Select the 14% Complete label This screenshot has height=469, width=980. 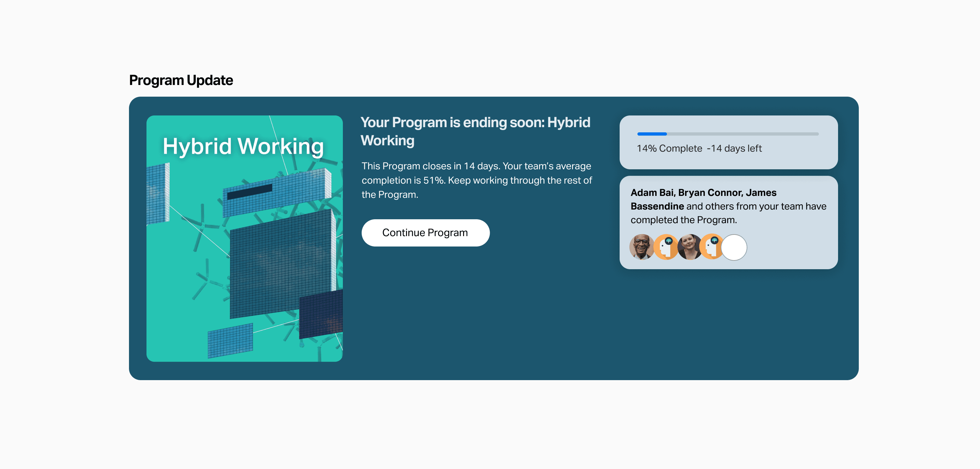pyautogui.click(x=669, y=149)
